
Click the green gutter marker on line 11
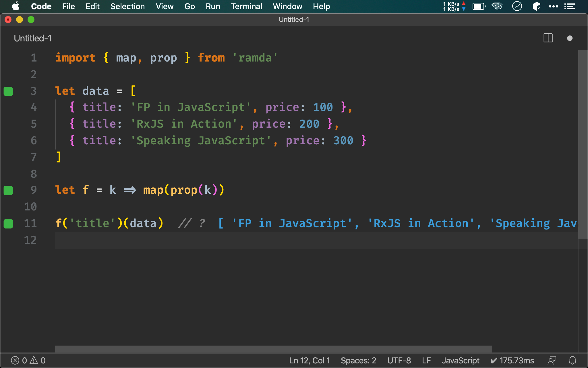[x=8, y=223]
